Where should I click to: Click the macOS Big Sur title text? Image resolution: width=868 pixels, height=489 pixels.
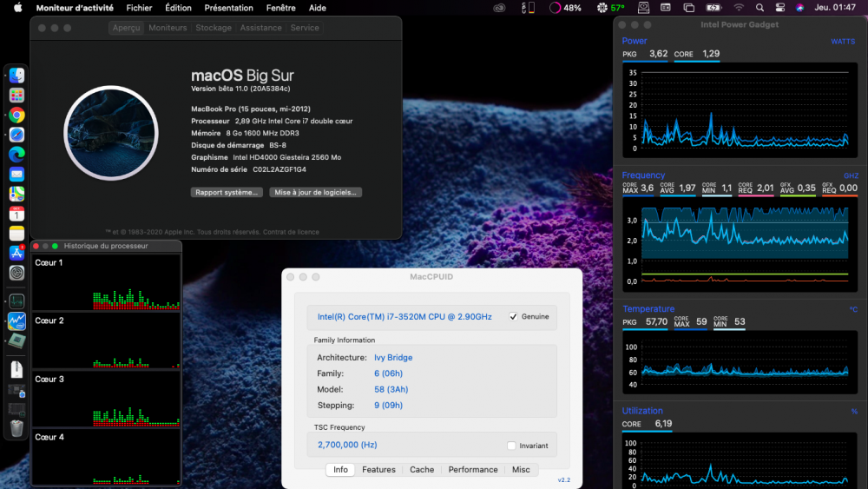[x=242, y=76]
